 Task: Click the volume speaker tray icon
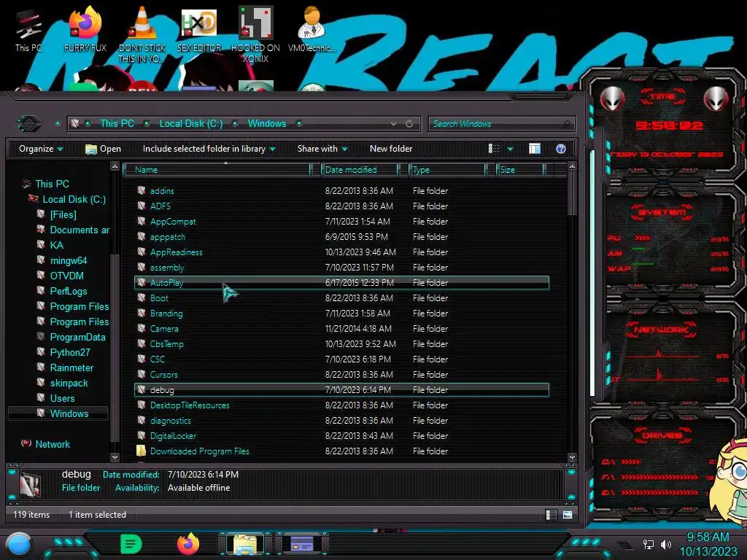click(x=666, y=544)
